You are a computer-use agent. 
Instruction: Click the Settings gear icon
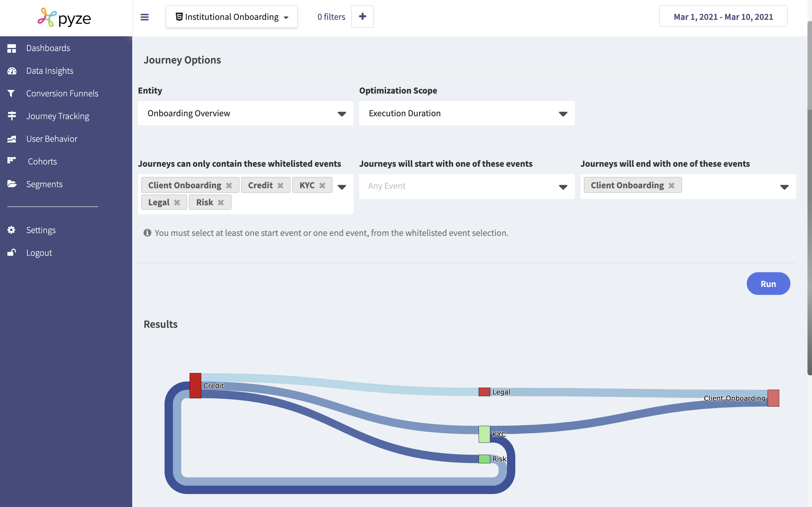click(11, 230)
